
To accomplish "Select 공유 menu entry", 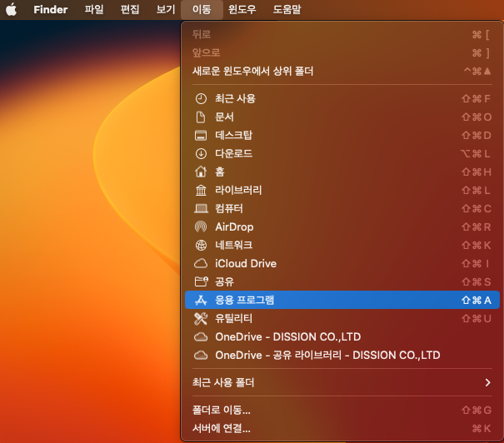I will click(x=342, y=281).
